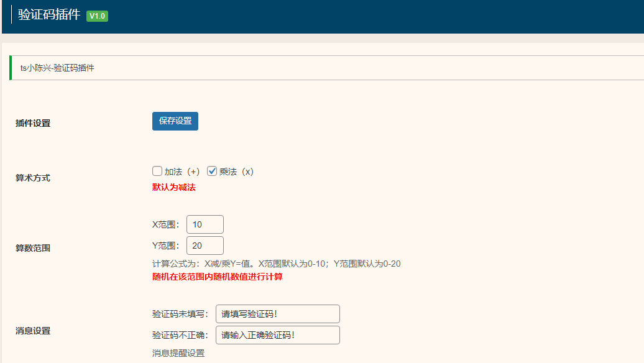Click the 计算公式为 description line
The image size is (644, 363).
[x=277, y=264]
